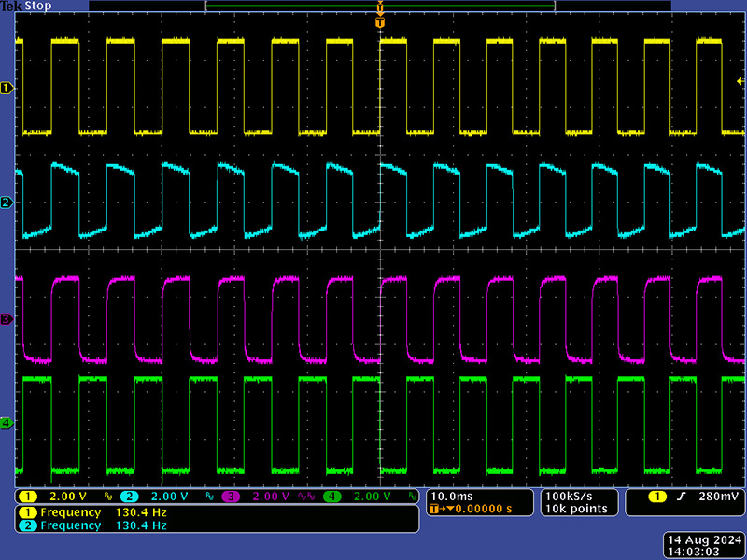
Task: Click channel 4 2.00 V scale value
Action: tap(372, 497)
